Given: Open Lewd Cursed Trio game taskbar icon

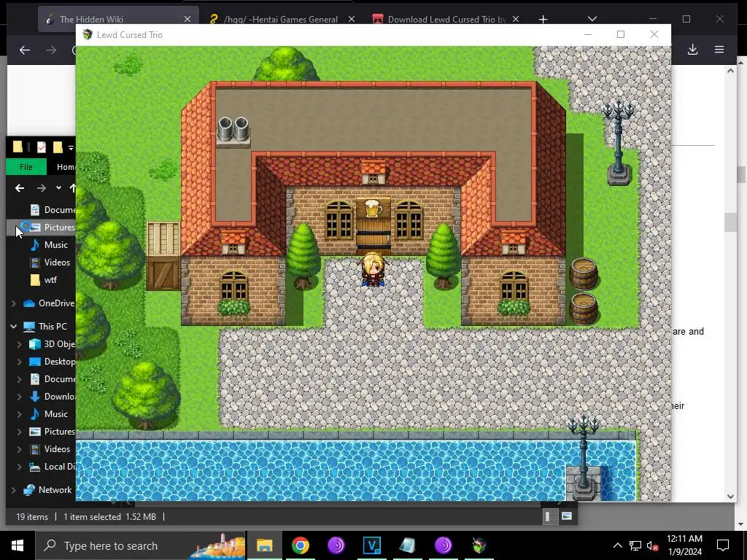Looking at the screenshot, I should [x=479, y=545].
